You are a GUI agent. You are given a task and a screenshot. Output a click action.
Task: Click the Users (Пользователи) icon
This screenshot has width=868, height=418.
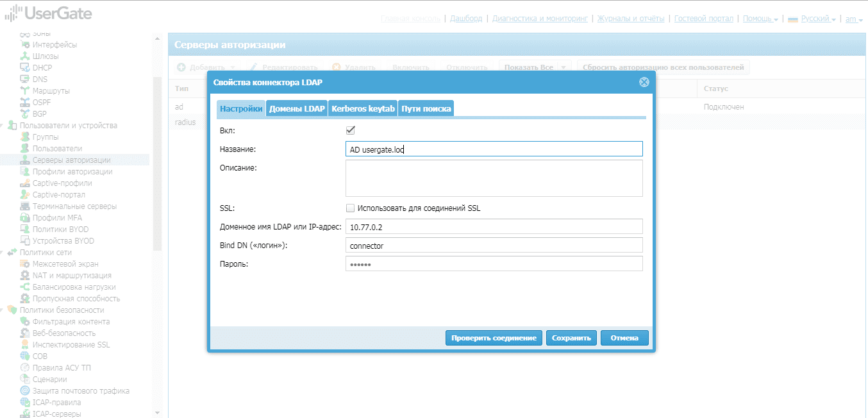25,148
